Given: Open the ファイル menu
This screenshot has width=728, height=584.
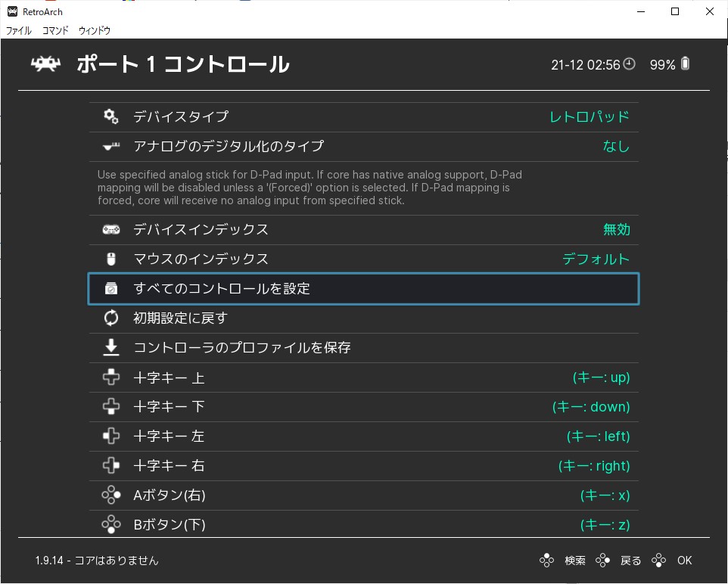Looking at the screenshot, I should coord(19,31).
